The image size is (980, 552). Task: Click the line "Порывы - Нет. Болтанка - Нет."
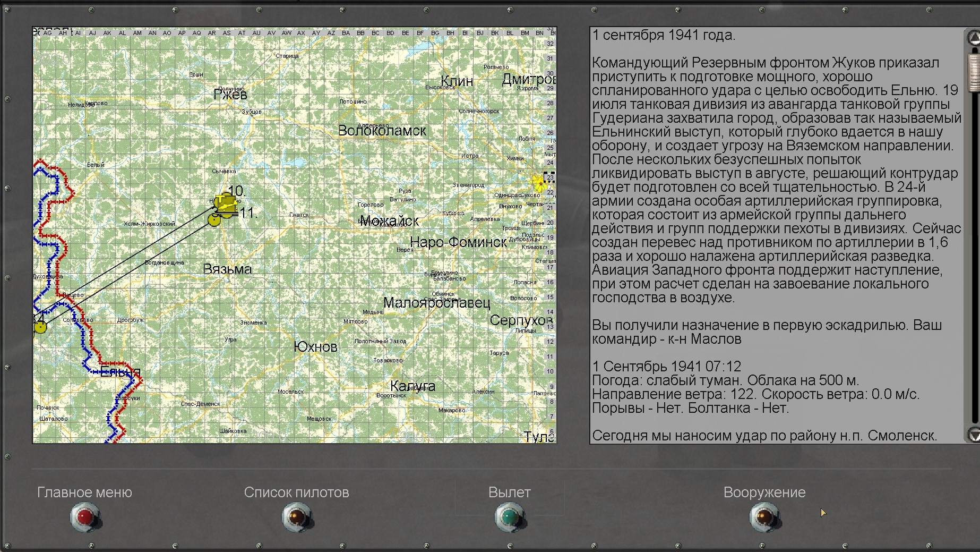[691, 408]
